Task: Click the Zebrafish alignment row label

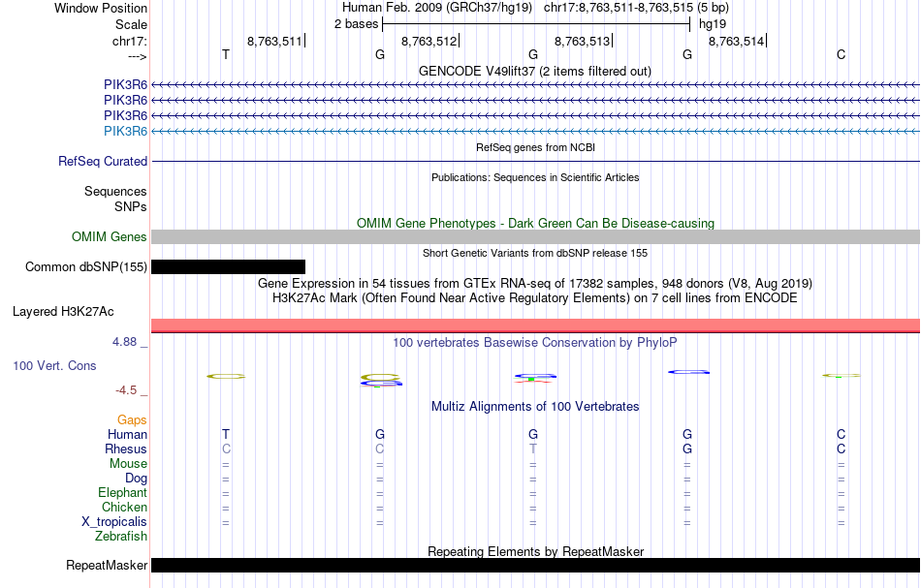Action: click(x=121, y=536)
